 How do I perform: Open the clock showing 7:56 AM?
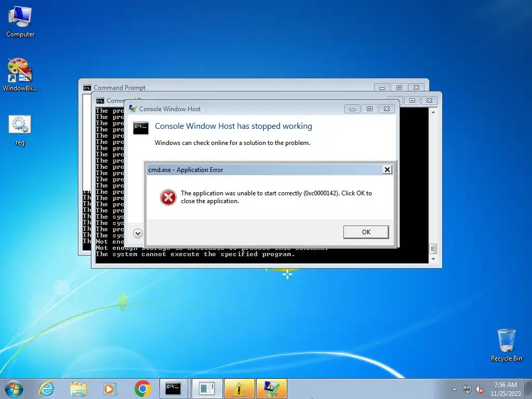(506, 389)
